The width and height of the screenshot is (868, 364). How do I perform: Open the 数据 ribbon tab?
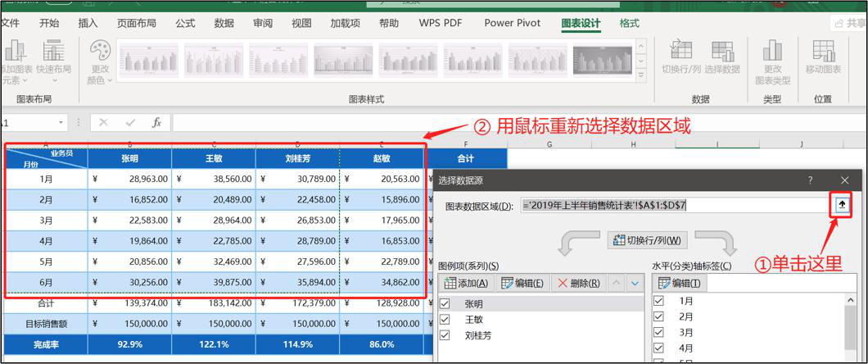(224, 23)
